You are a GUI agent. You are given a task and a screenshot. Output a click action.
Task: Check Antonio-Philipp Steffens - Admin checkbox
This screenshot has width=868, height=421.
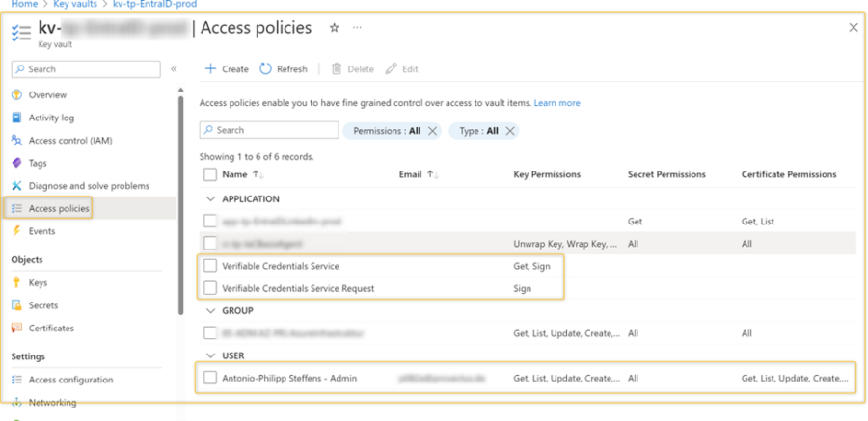(210, 379)
